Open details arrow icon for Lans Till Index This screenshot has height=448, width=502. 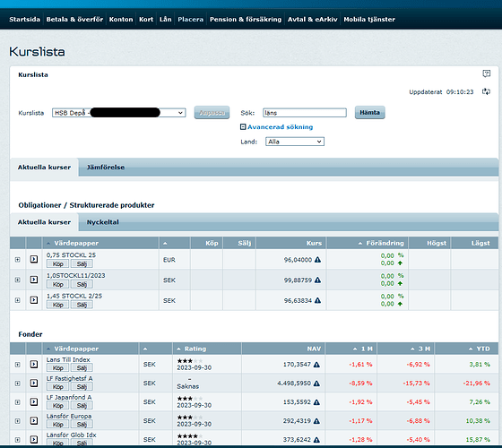coord(34,364)
